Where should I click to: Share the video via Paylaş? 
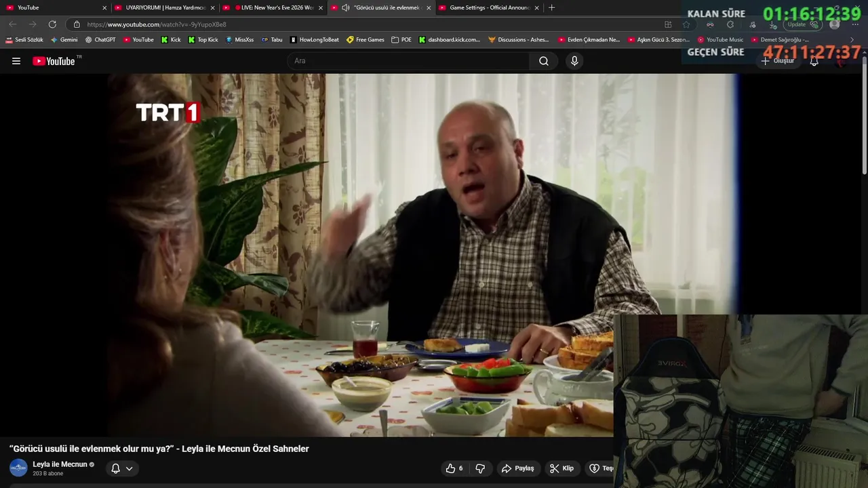(x=518, y=468)
